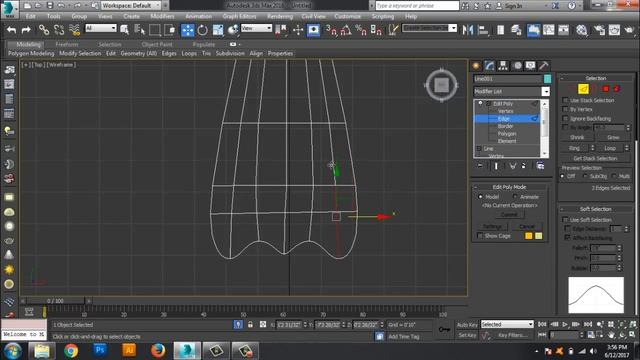This screenshot has height=360, width=640.
Task: Click the Undo arrow in main toolbar
Action: 11,30
